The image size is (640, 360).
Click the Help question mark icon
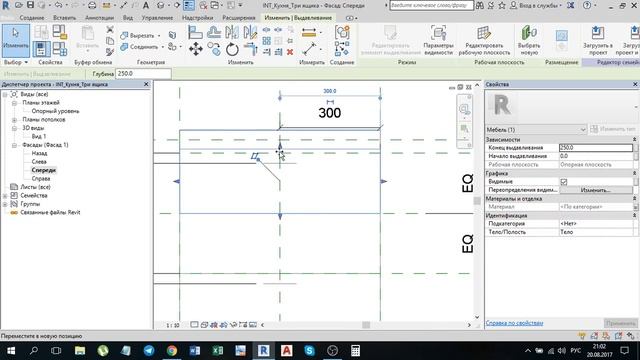(587, 5)
